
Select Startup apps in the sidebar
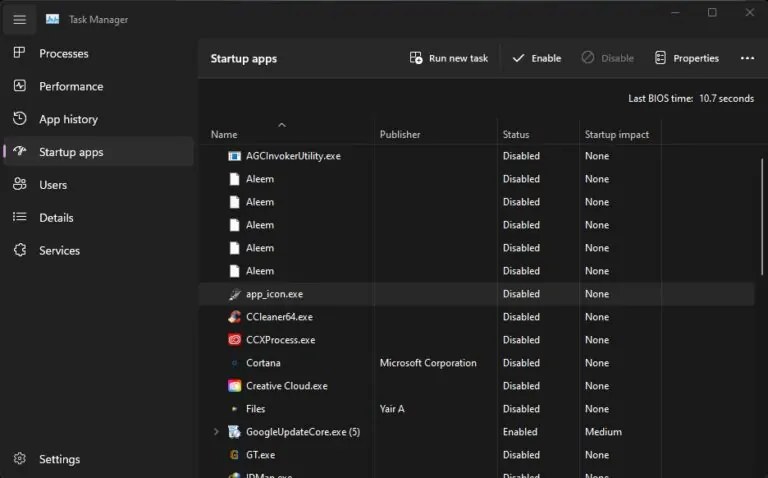(x=98, y=151)
